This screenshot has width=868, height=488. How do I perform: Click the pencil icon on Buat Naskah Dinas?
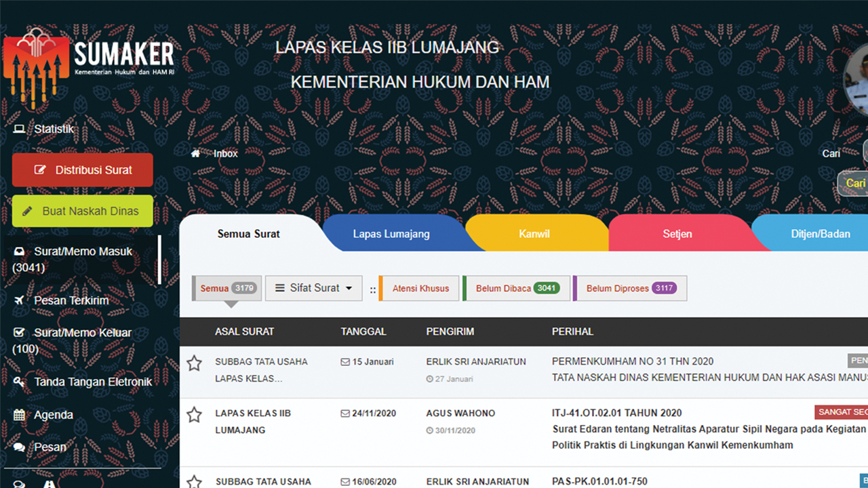coord(28,211)
